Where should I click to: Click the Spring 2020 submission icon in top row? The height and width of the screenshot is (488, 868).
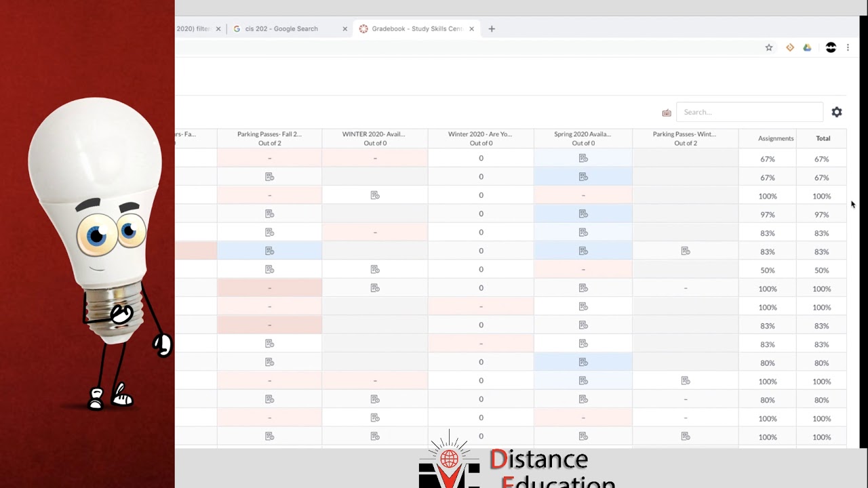tap(583, 158)
